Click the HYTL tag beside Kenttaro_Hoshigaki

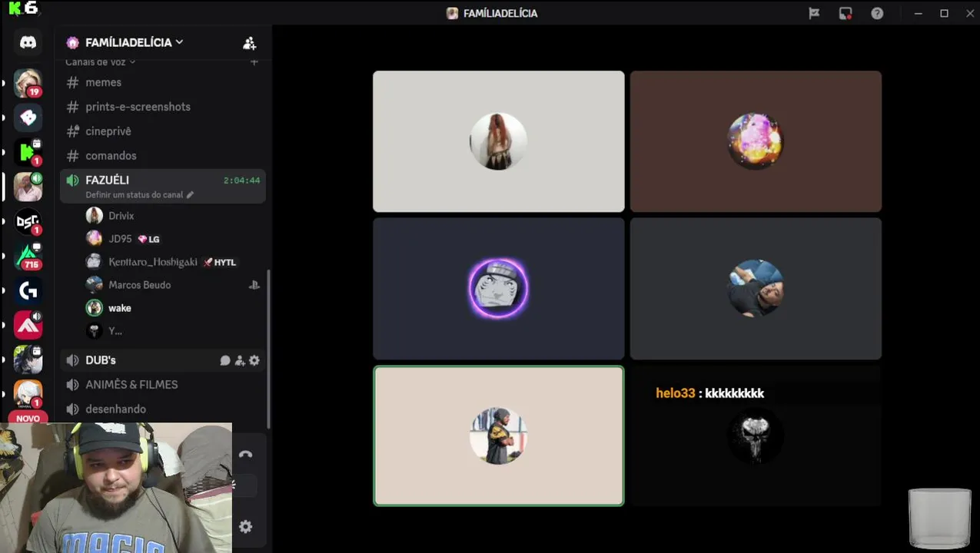(220, 263)
